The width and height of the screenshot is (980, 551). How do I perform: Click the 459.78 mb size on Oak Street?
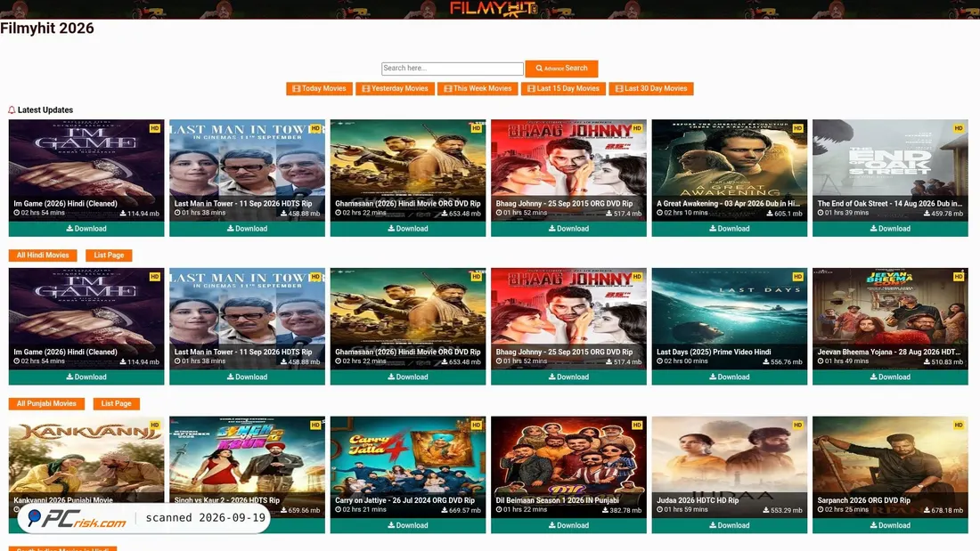945,214
